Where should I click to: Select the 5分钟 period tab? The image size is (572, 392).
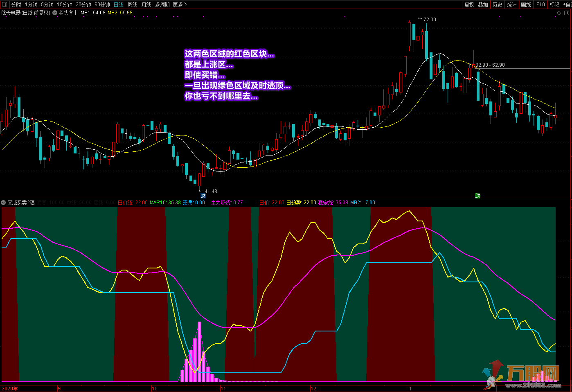pos(47,5)
